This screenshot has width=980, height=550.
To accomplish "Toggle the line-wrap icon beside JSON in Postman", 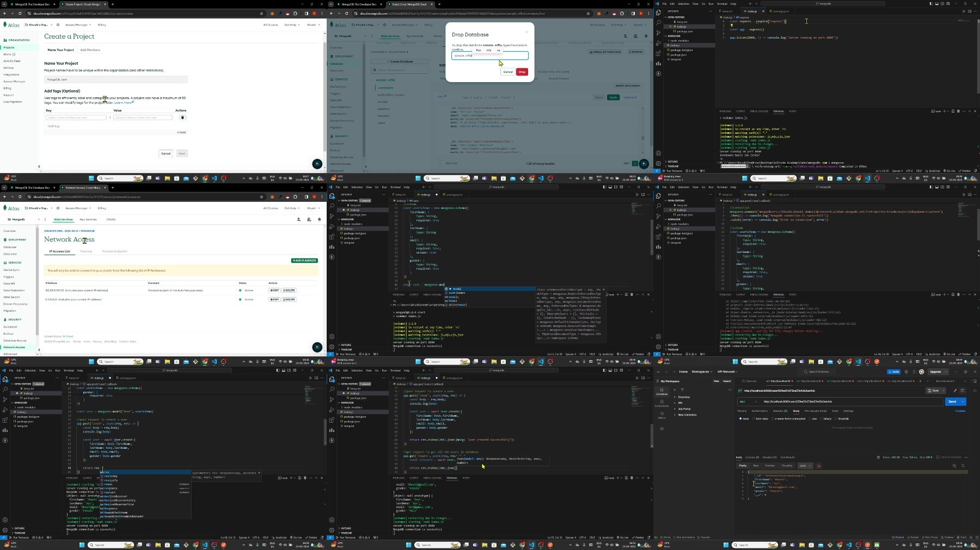I will click(819, 466).
